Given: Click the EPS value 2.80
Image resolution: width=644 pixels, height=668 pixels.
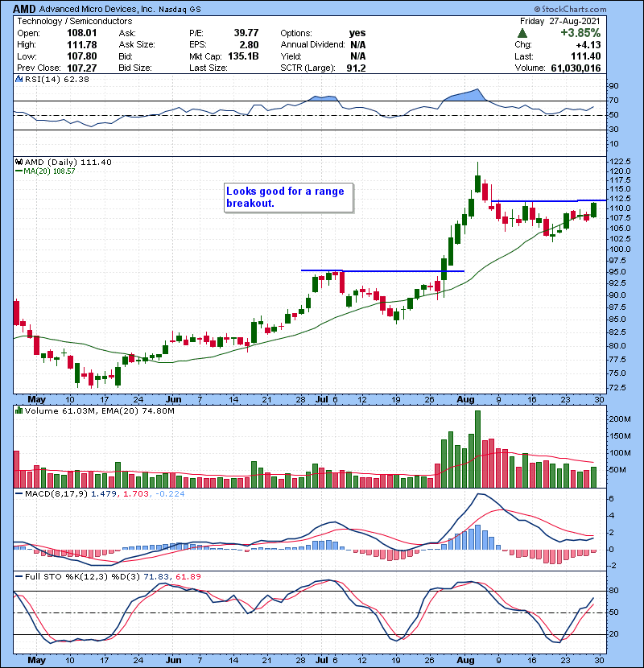Looking at the screenshot, I should (250, 45).
